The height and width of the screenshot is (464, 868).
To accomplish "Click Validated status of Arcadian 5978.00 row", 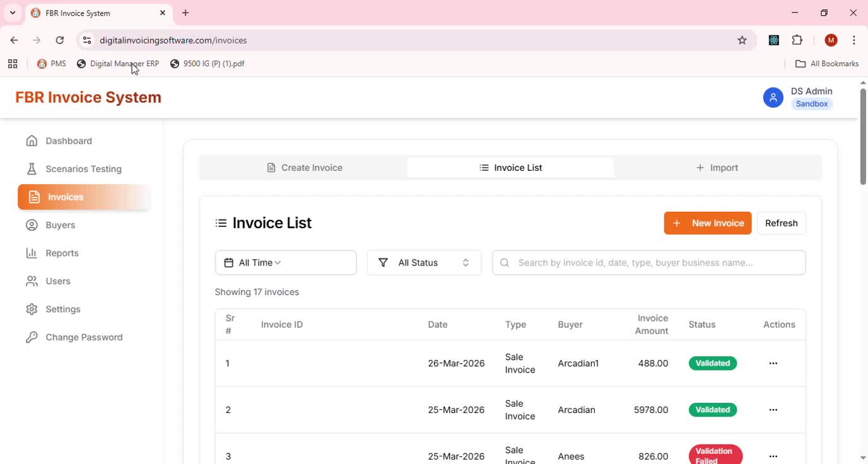I will pyautogui.click(x=713, y=410).
